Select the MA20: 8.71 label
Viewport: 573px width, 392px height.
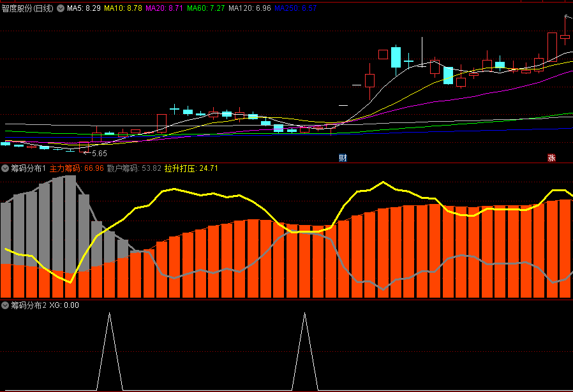coord(164,8)
